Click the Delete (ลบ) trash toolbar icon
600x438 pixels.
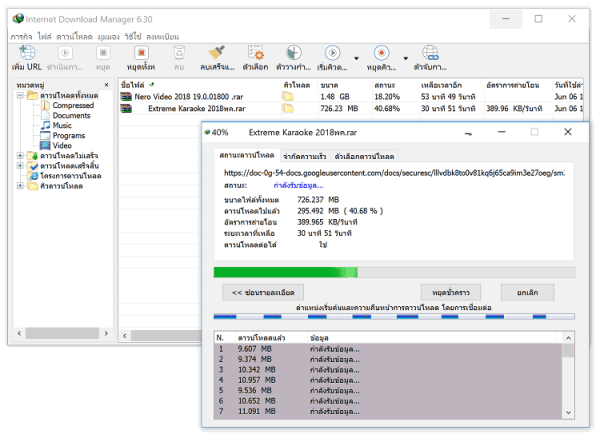179,53
